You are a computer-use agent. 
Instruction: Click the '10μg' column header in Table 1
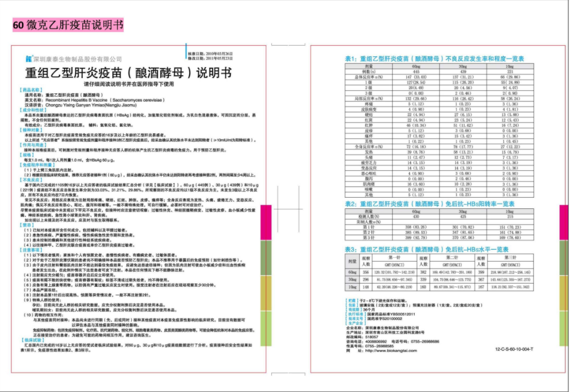click(x=510, y=67)
